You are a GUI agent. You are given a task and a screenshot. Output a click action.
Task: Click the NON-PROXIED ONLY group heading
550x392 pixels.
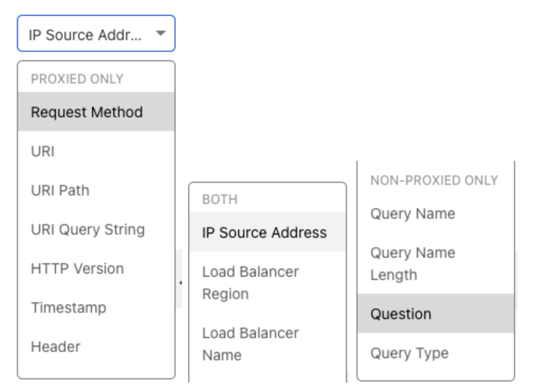coord(434,181)
